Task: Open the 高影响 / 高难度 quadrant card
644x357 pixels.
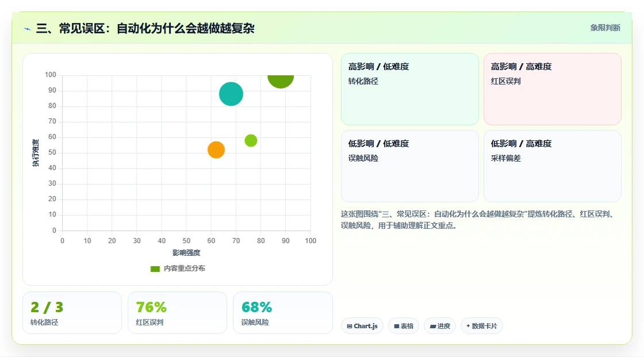Action: click(x=553, y=89)
